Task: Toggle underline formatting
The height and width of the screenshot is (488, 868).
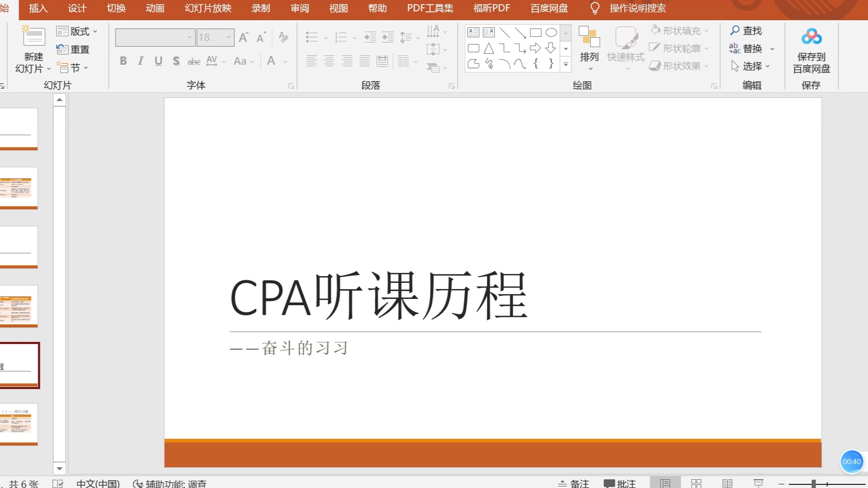Action: [x=158, y=61]
